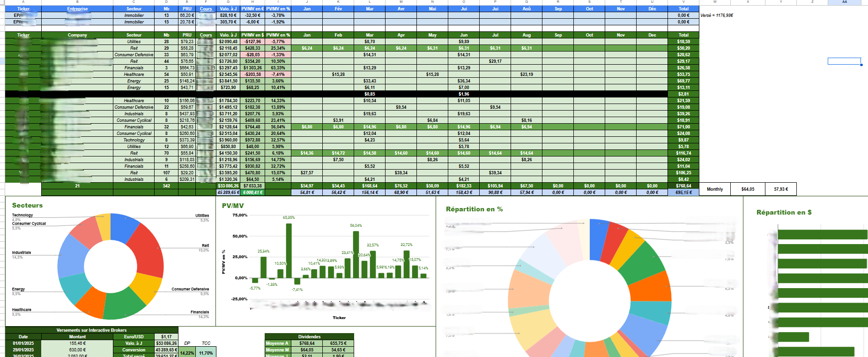Select the AA column header

pos(844,2)
